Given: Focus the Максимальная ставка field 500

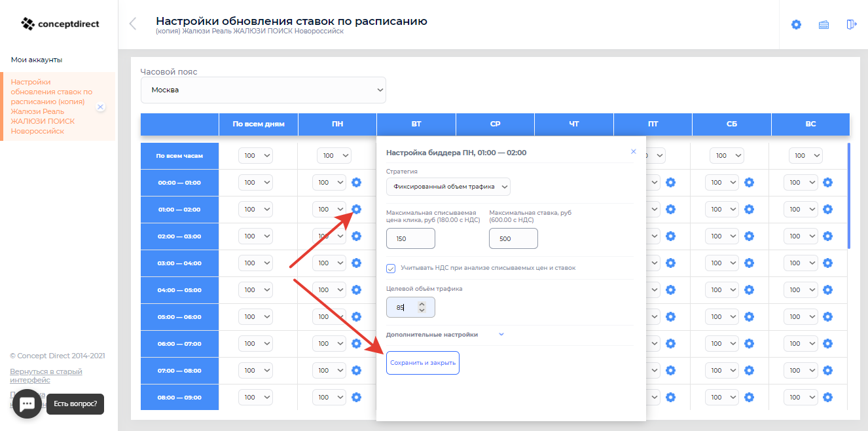Looking at the screenshot, I should 513,238.
